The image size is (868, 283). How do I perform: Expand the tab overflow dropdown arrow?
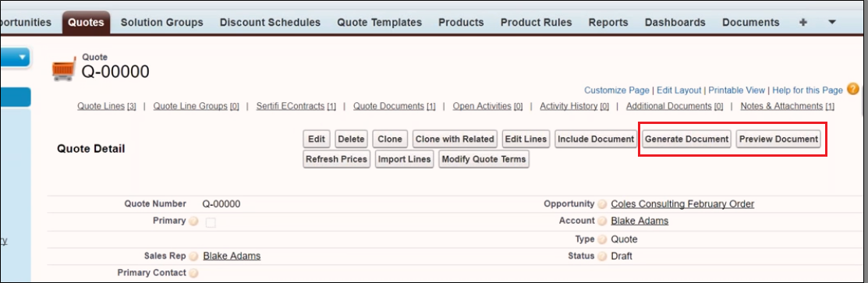point(831,22)
